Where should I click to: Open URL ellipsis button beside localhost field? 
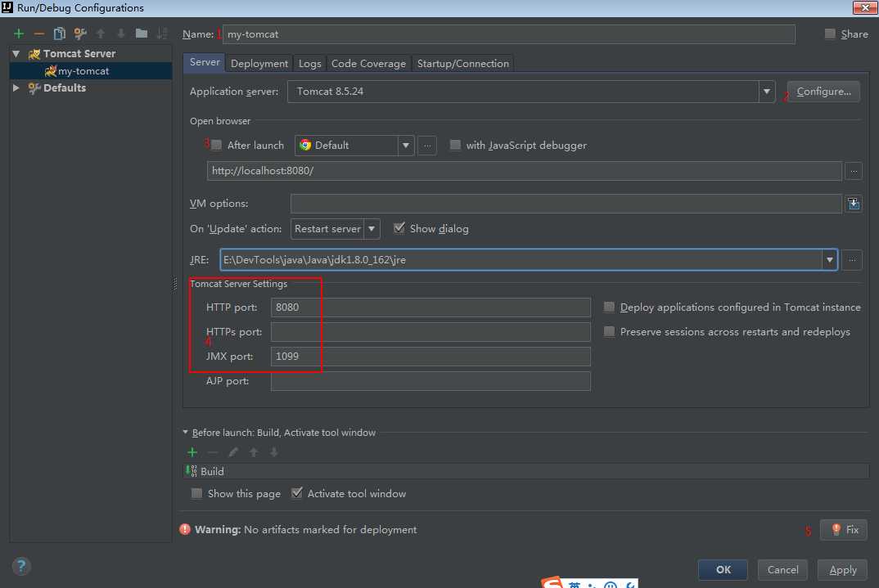[x=853, y=171]
